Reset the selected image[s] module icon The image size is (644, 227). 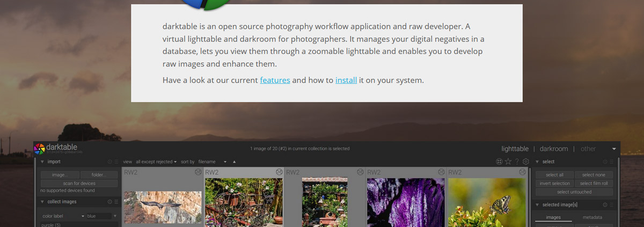(606, 204)
